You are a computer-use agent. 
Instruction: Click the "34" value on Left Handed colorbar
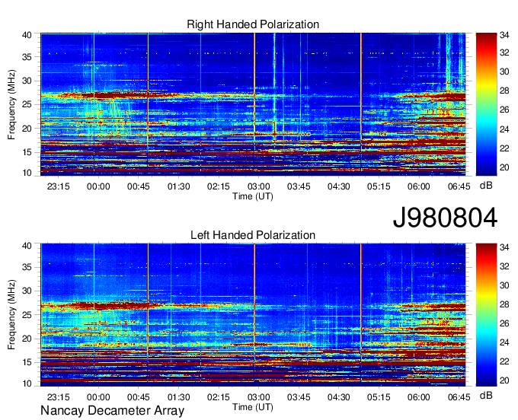point(504,247)
